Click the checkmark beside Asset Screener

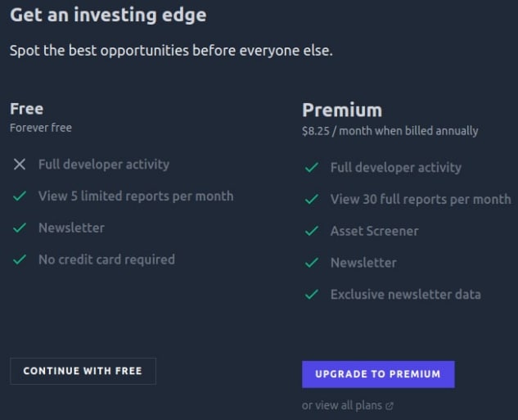tap(311, 232)
